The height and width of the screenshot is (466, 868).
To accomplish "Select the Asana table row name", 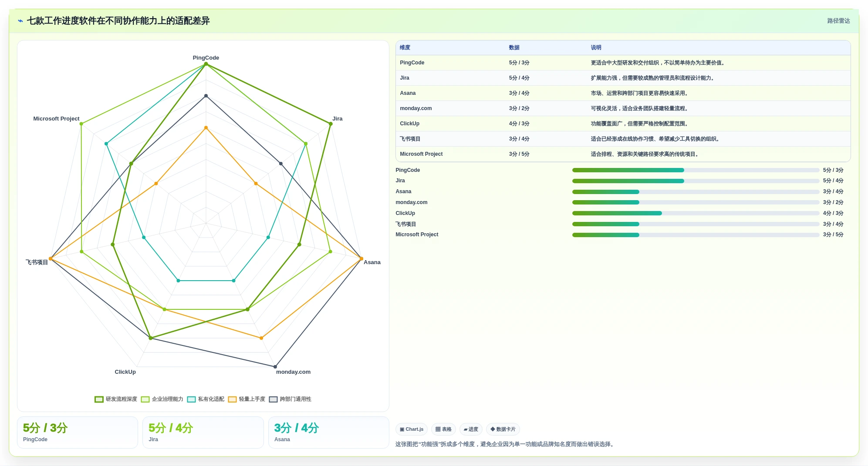I will pos(408,93).
